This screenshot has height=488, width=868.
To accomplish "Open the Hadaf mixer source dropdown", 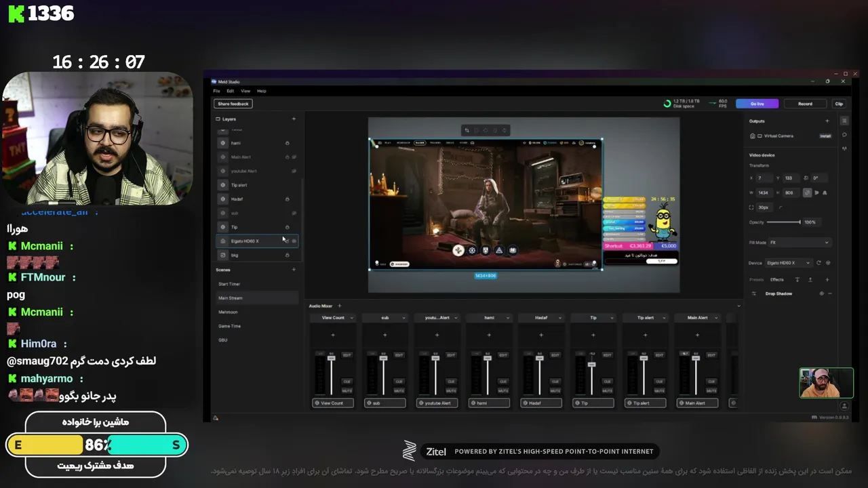I will point(541,317).
